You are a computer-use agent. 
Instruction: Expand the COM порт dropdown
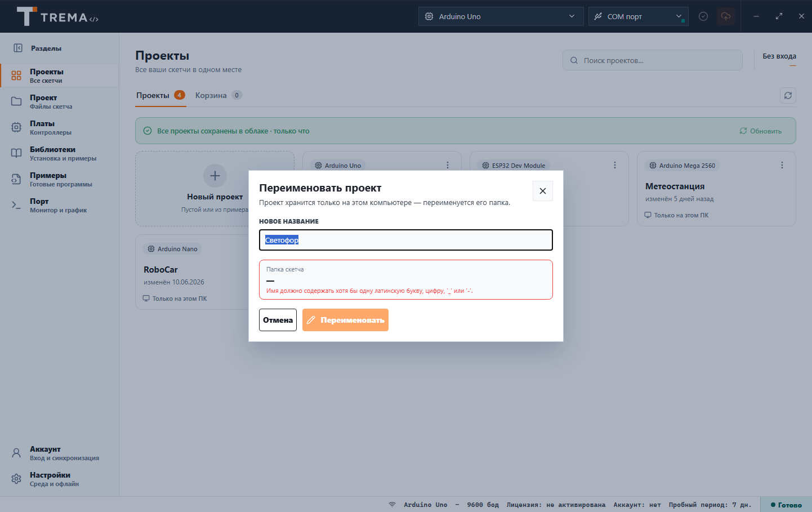[638, 16]
